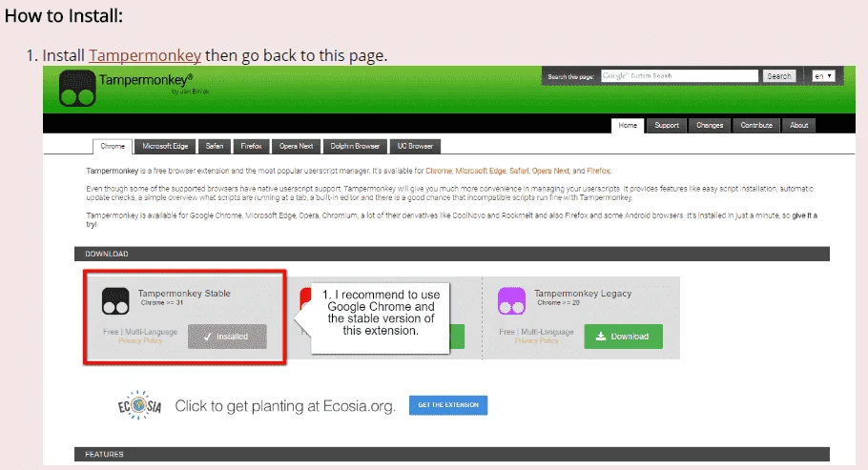This screenshot has height=470, width=868.
Task: Click the FEATURES section header
Action: (452, 454)
